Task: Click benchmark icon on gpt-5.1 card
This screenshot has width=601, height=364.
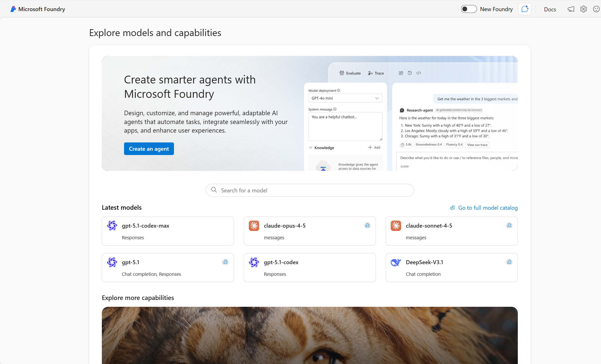Action: 225,262
